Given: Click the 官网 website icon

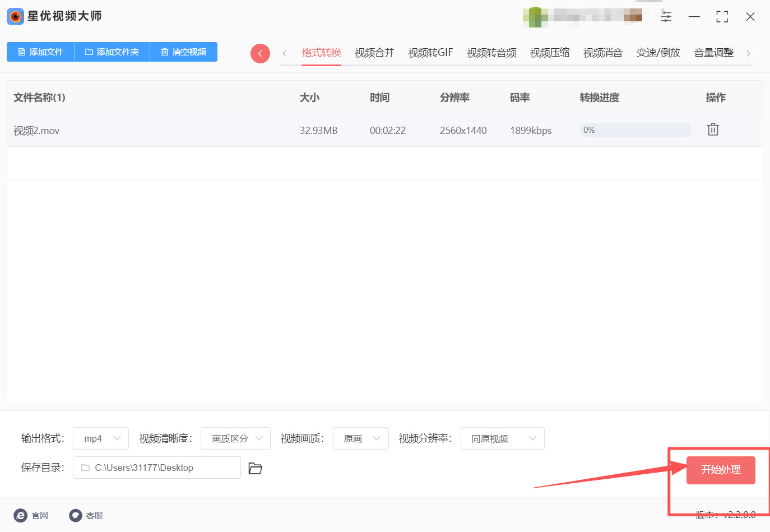Looking at the screenshot, I should pos(21,515).
